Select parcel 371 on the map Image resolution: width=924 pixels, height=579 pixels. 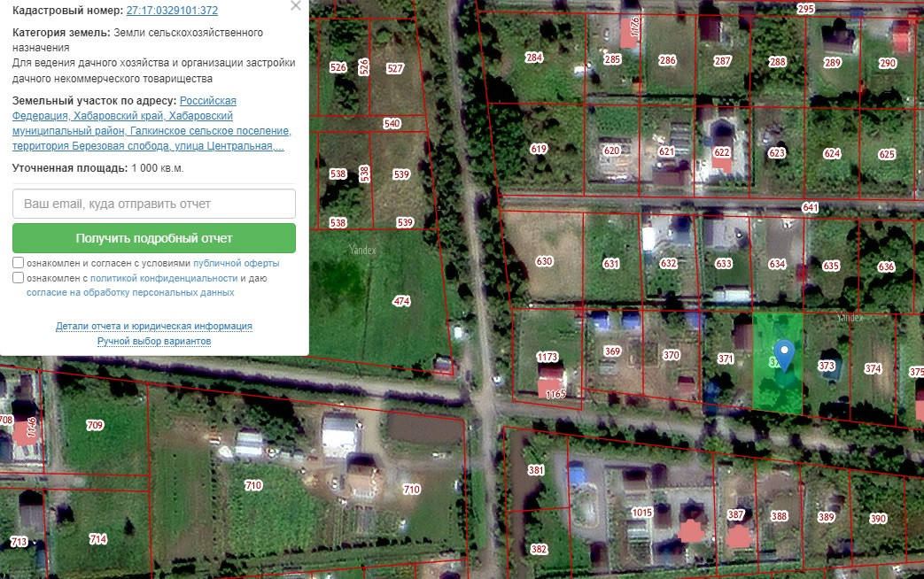726,359
